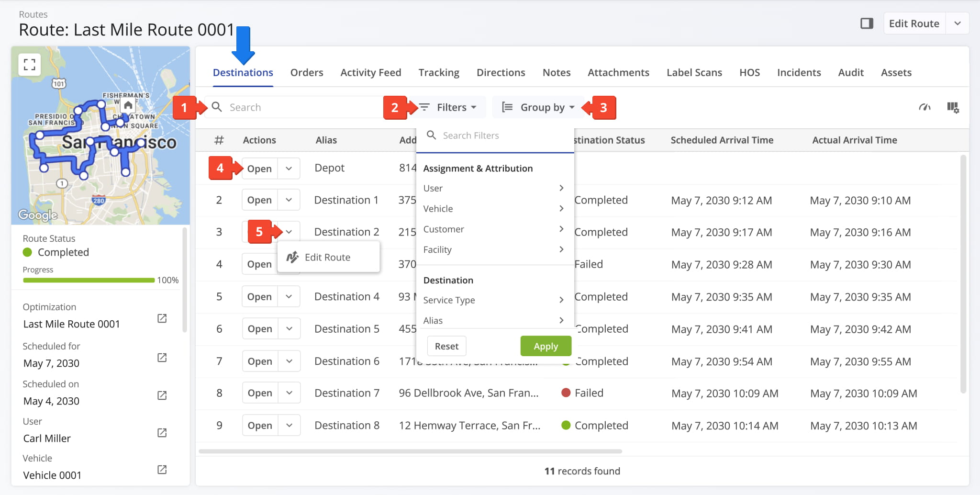Open the Destination 8 row

coord(260,426)
